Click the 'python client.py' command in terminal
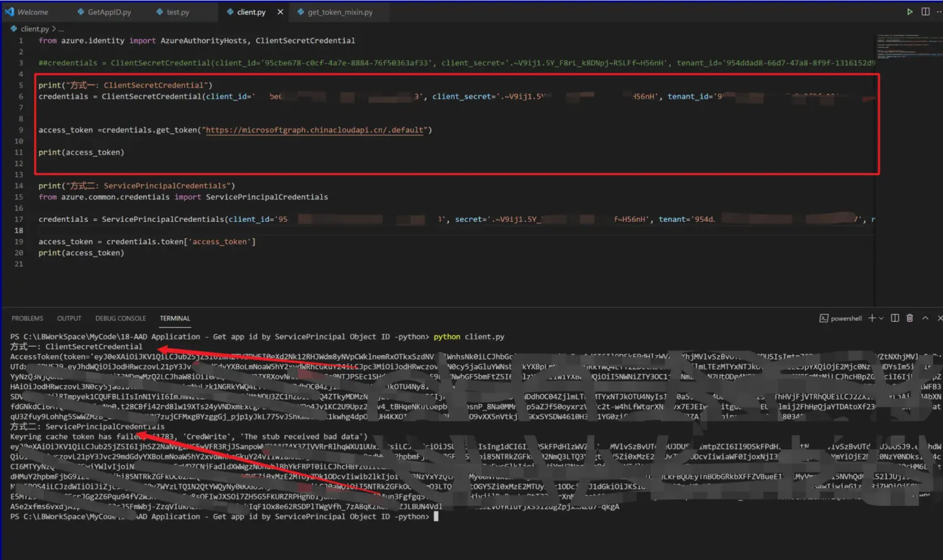943x560 pixels. 469,337
